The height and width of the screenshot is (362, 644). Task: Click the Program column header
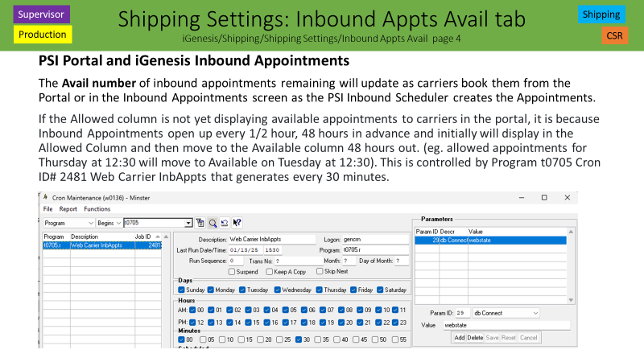56,237
